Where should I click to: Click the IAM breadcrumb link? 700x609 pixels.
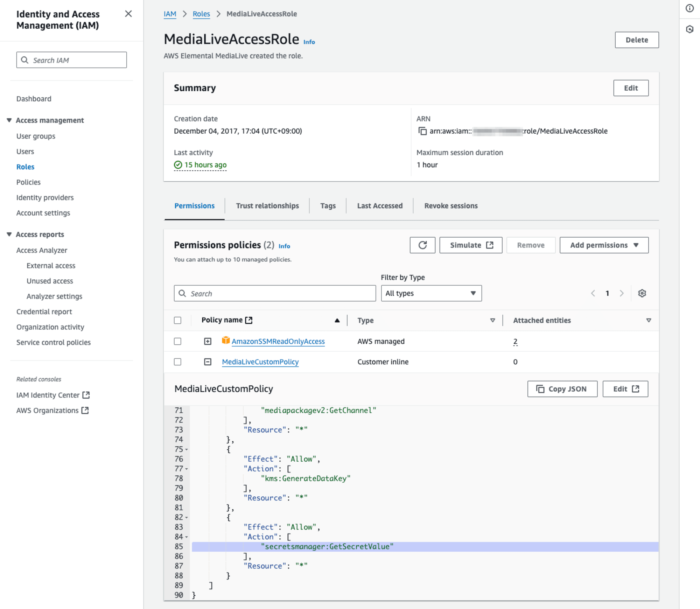click(170, 14)
